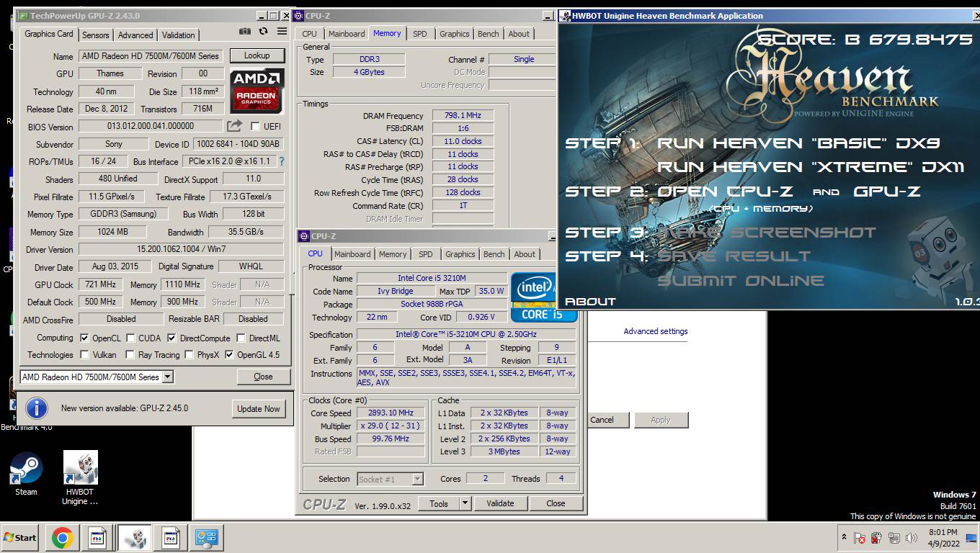Screen dimensions: 980x553
Task: Click Open CPU-Z in HWBOT Heaven
Action: [726, 192]
